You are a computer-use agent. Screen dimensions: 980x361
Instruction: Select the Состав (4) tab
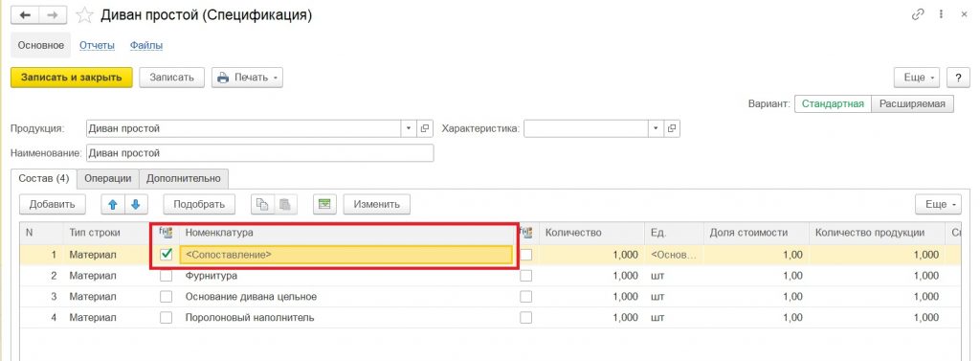click(44, 178)
